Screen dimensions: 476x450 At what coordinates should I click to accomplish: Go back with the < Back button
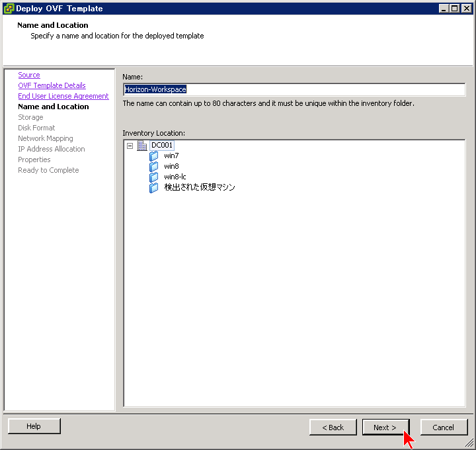click(333, 427)
